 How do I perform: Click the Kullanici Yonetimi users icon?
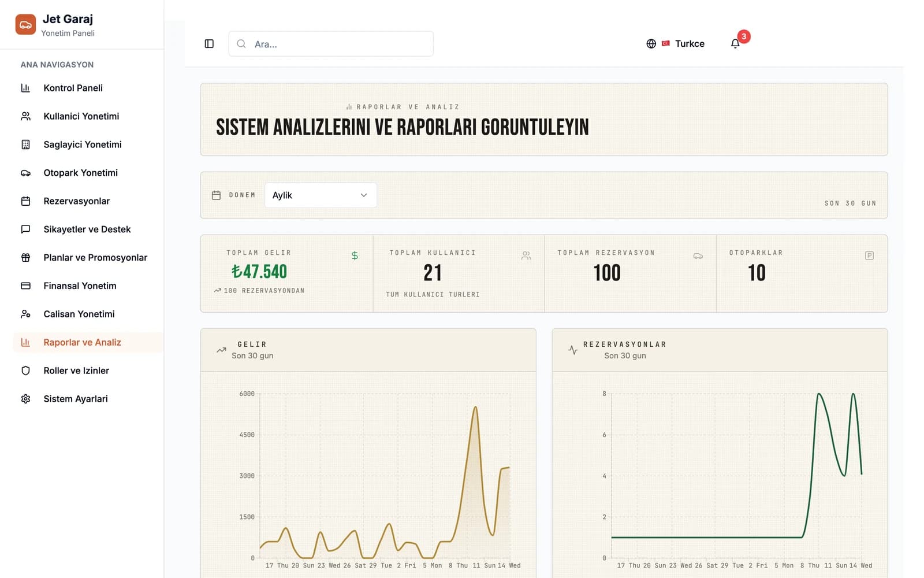[25, 116]
